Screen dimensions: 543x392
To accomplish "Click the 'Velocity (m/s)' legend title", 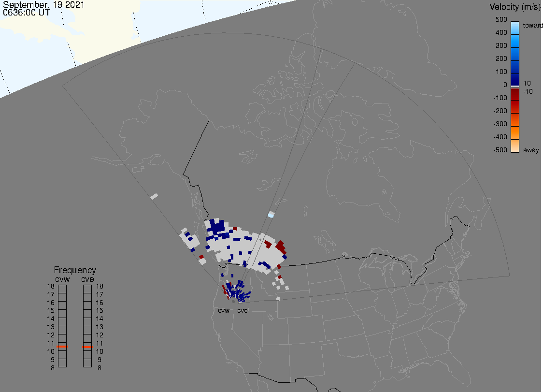I will coord(514,7).
